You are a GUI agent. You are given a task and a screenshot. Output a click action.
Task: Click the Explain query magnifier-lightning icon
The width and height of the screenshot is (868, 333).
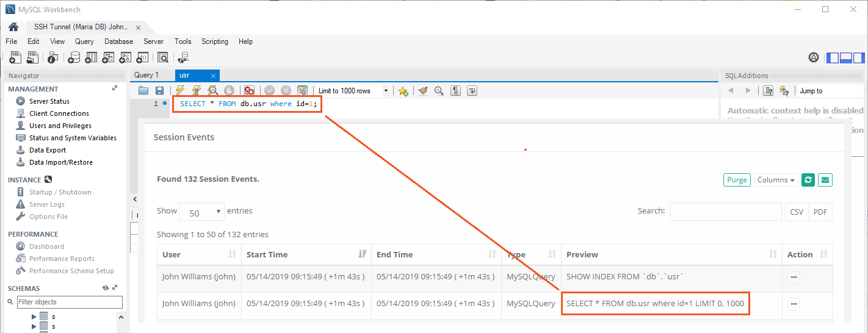(212, 91)
